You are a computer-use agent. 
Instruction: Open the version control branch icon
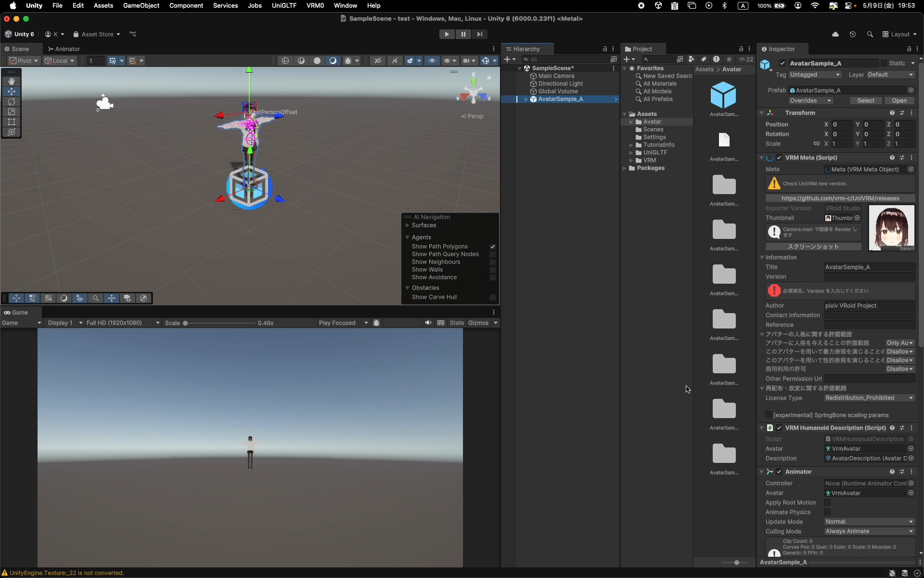[x=133, y=34]
